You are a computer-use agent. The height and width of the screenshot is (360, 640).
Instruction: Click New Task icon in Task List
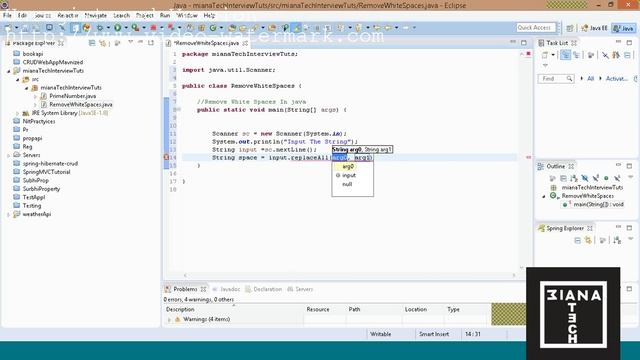(545, 55)
